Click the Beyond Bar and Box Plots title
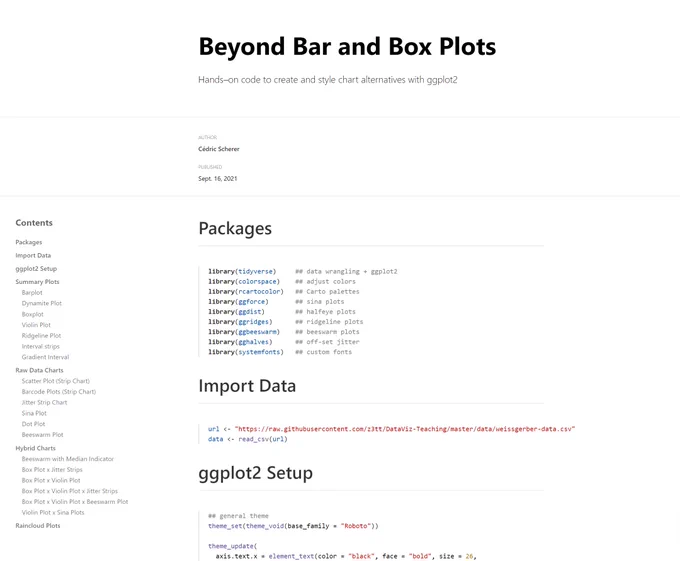 tap(347, 47)
